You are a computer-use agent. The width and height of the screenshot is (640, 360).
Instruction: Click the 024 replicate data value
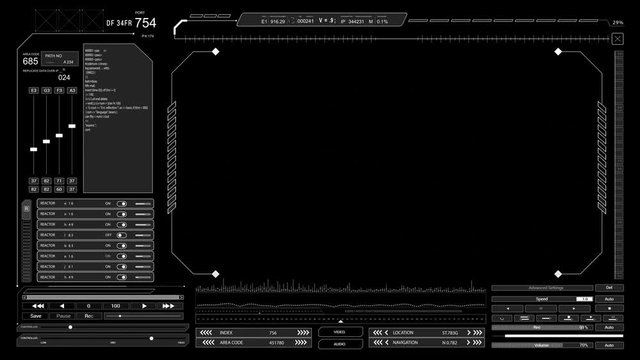(64, 78)
